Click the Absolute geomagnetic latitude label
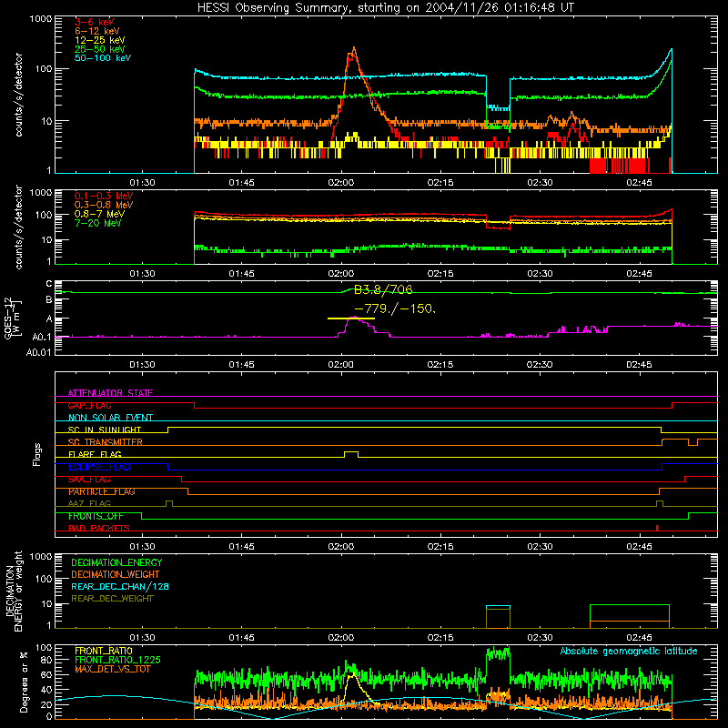The width and height of the screenshot is (728, 728). tap(629, 651)
